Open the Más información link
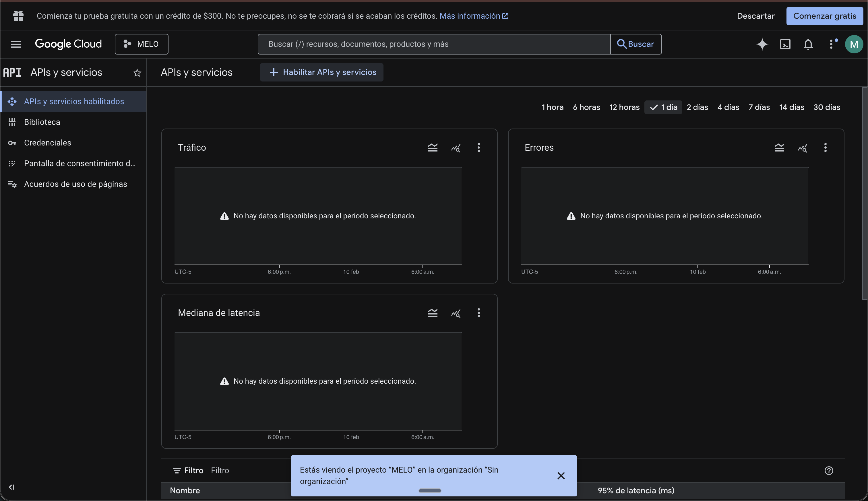The width and height of the screenshot is (868, 501). coord(470,16)
